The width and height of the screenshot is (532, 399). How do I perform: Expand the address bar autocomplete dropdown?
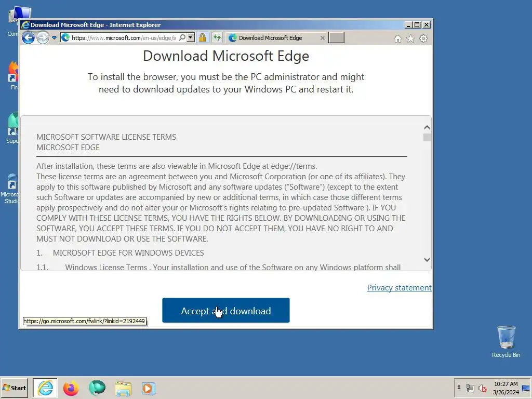click(191, 37)
